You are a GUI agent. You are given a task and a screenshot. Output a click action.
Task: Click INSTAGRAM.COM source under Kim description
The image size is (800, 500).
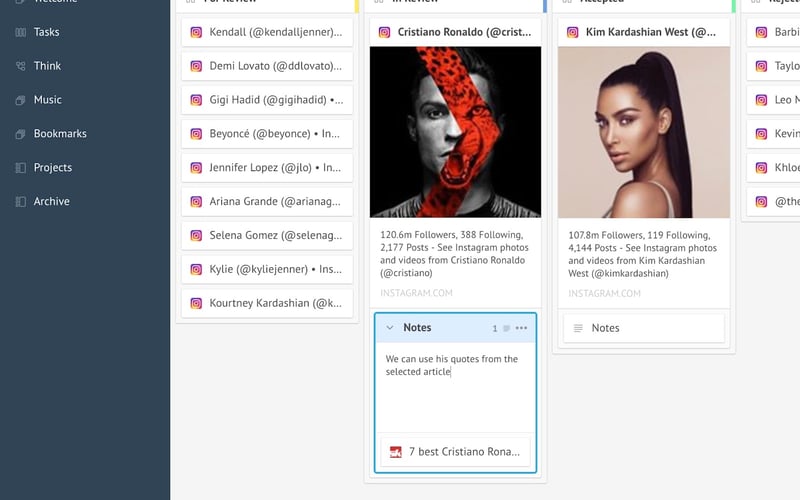click(605, 293)
